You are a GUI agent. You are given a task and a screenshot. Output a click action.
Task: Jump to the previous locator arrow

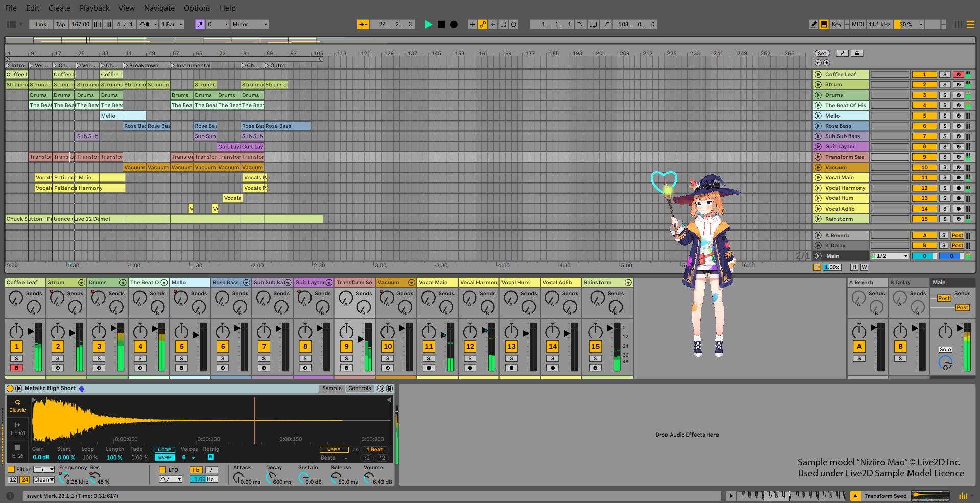click(818, 63)
